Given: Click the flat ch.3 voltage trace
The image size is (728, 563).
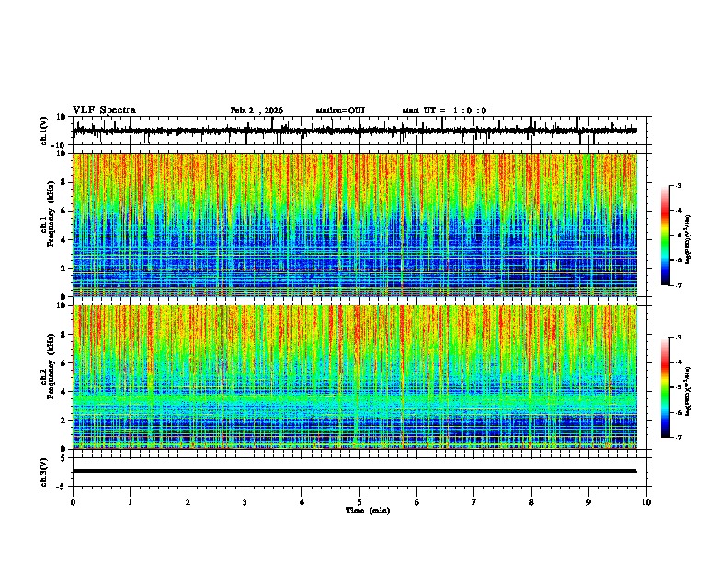Looking at the screenshot, I should pyautogui.click(x=354, y=471).
